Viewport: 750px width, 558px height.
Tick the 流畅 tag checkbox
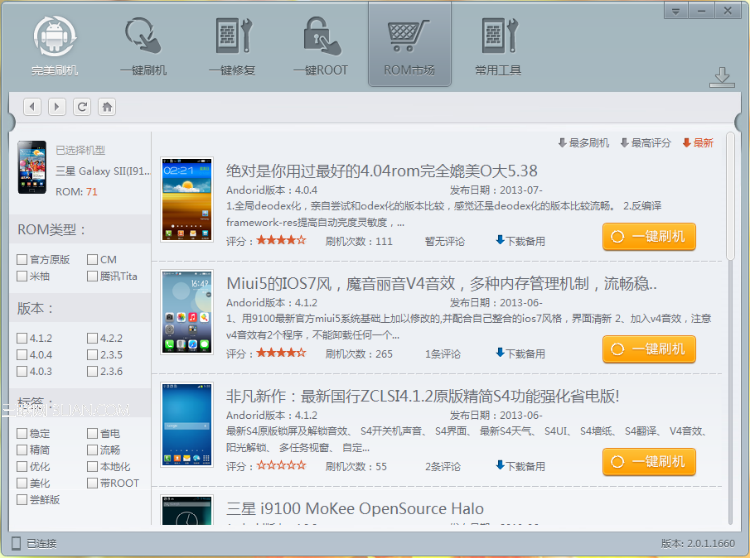click(92, 450)
